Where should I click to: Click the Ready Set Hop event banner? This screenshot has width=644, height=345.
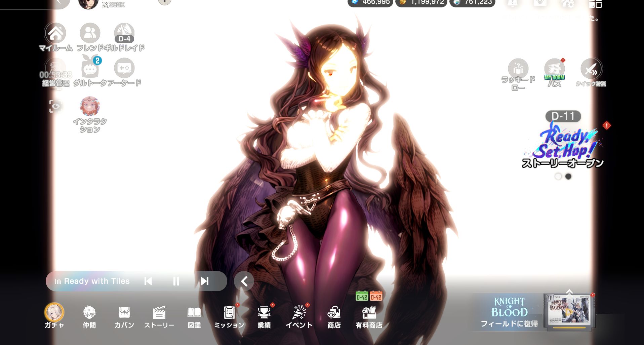pos(564,145)
